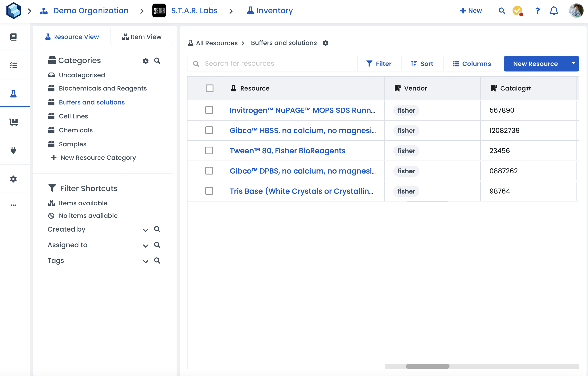Expand the Created by filter chevron
The image size is (588, 376).
[145, 230]
